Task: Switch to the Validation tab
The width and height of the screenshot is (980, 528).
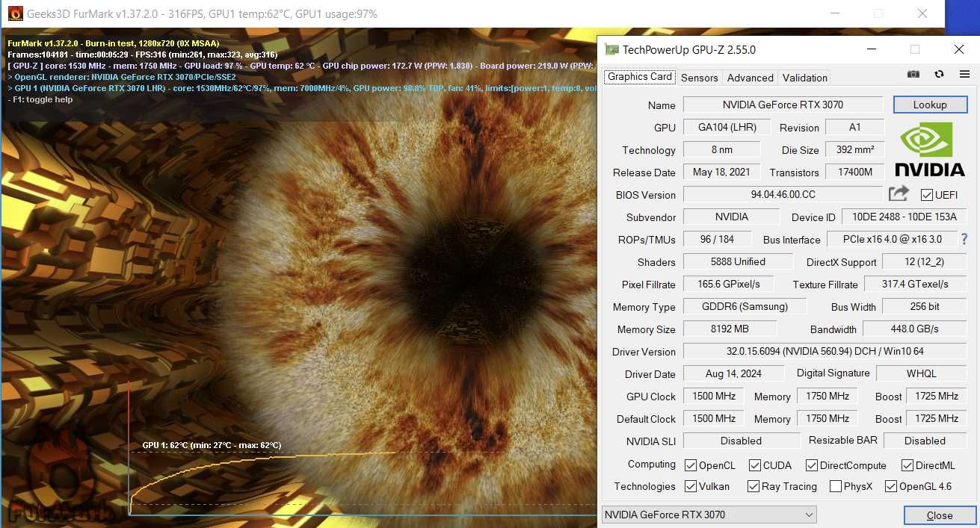Action: point(805,78)
